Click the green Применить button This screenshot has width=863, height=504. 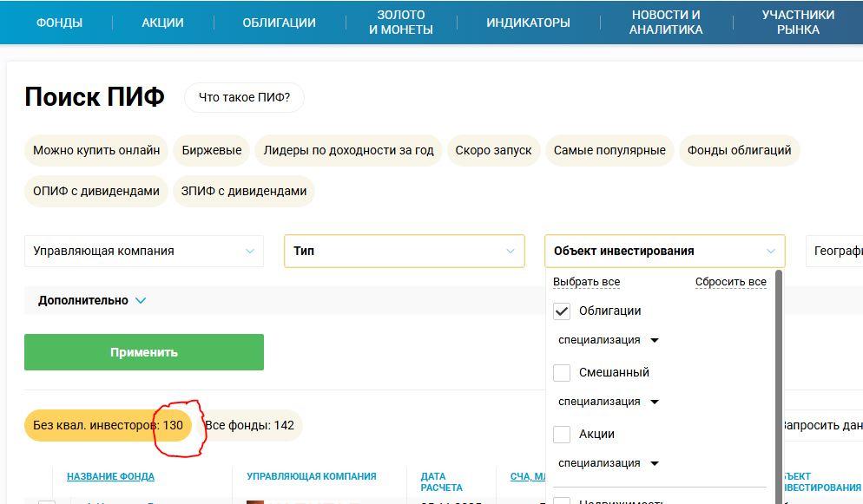coord(144,352)
